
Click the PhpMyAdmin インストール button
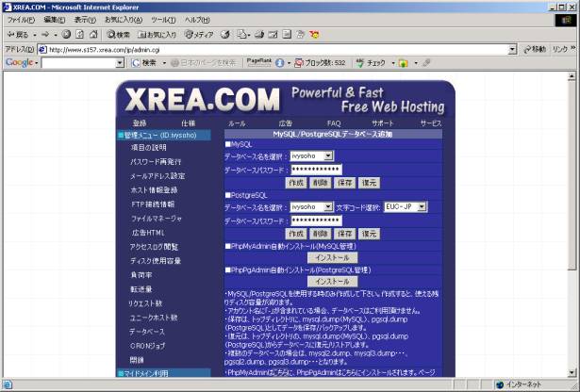coord(332,257)
